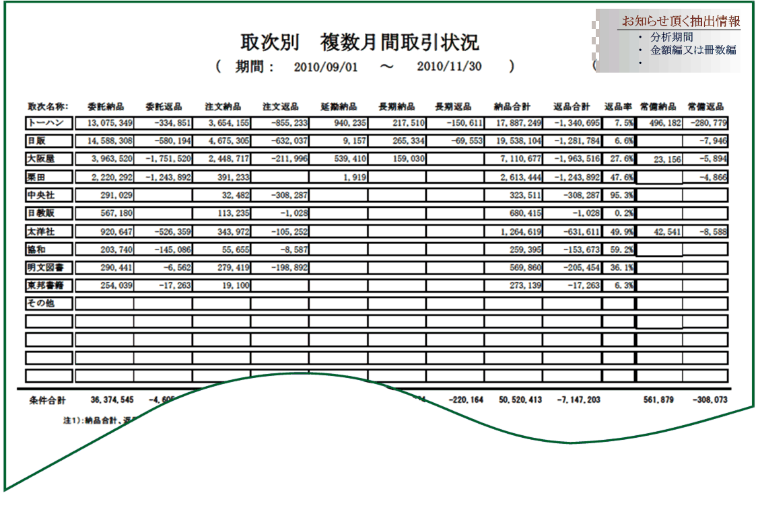
Task: Select the 協和 row name cell
Action: (49, 250)
